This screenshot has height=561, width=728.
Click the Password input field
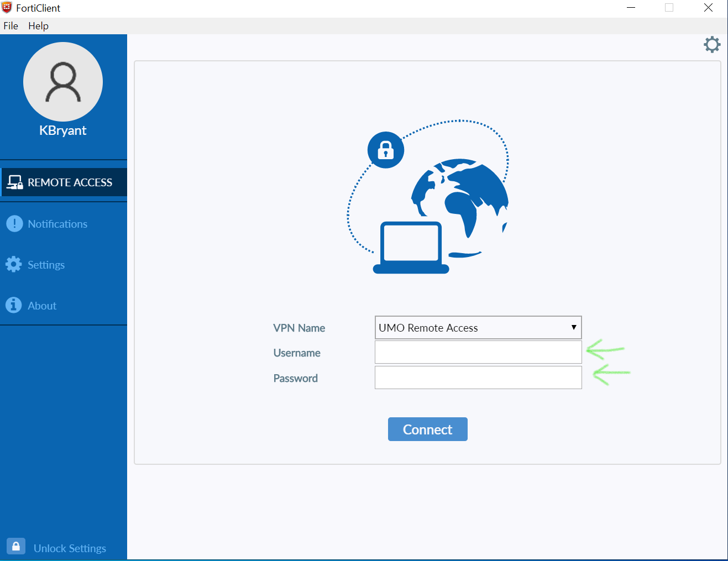click(478, 378)
